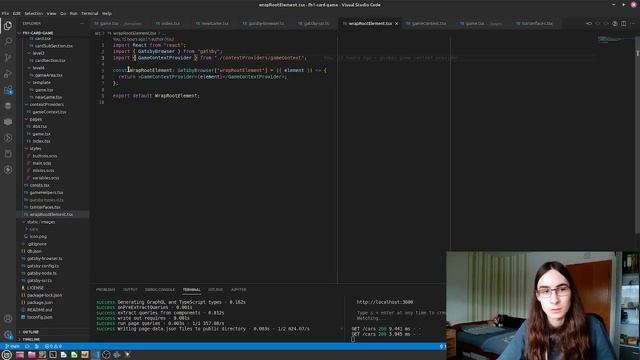This screenshot has width=640, height=360.
Task: Select the TERMINAL panel tab
Action: 191,290
